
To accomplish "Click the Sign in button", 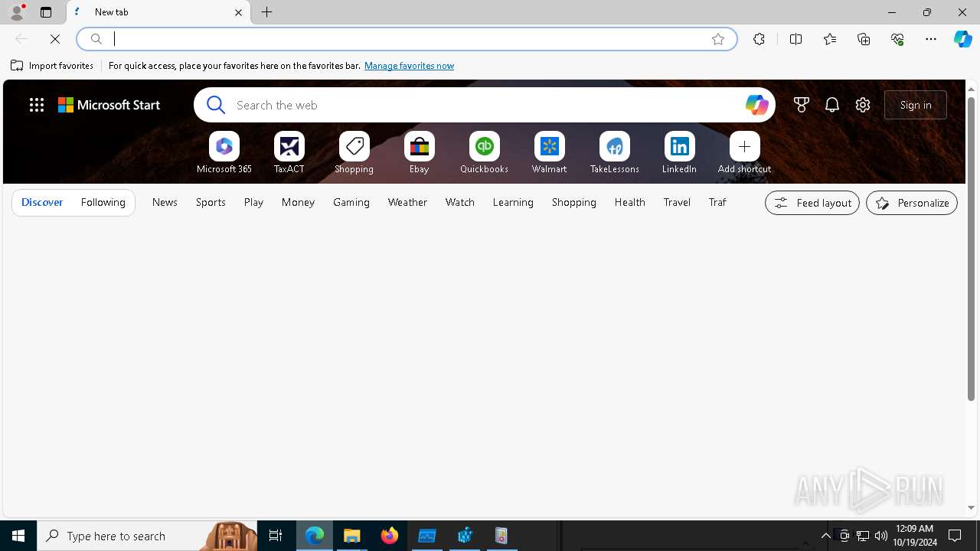I will tap(916, 105).
